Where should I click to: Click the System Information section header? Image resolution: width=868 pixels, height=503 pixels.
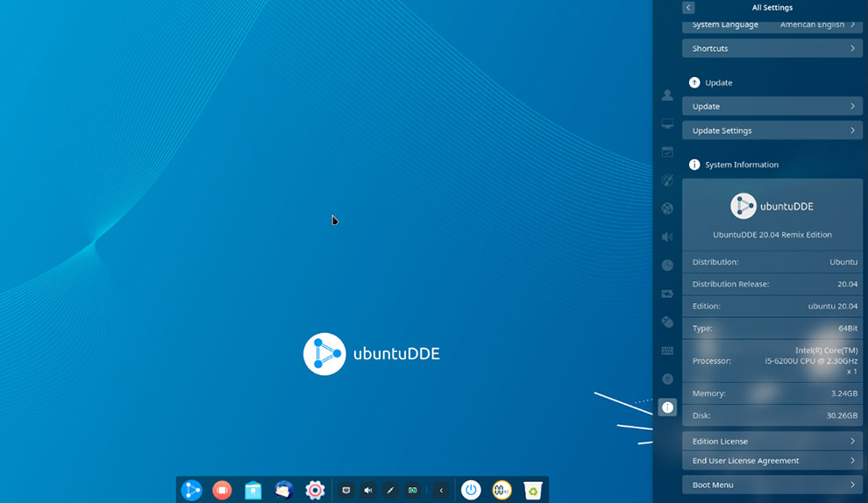tap(734, 165)
